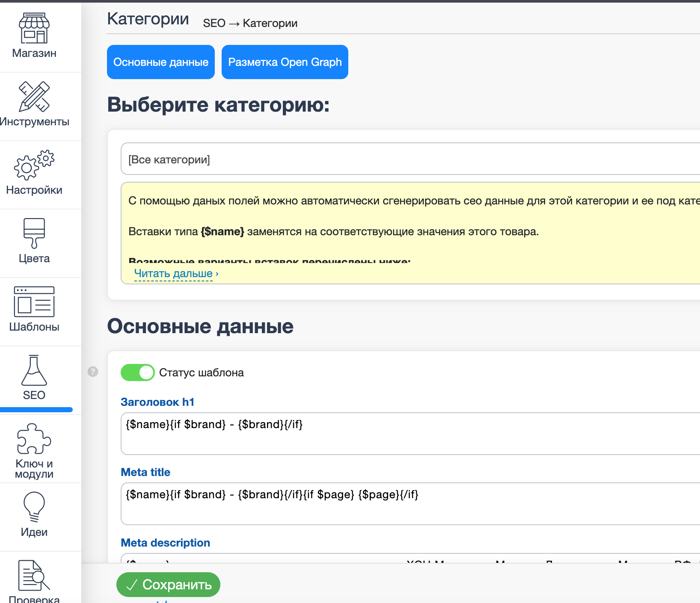Open the Настройки gears section
The height and width of the screenshot is (603, 700).
pyautogui.click(x=34, y=173)
